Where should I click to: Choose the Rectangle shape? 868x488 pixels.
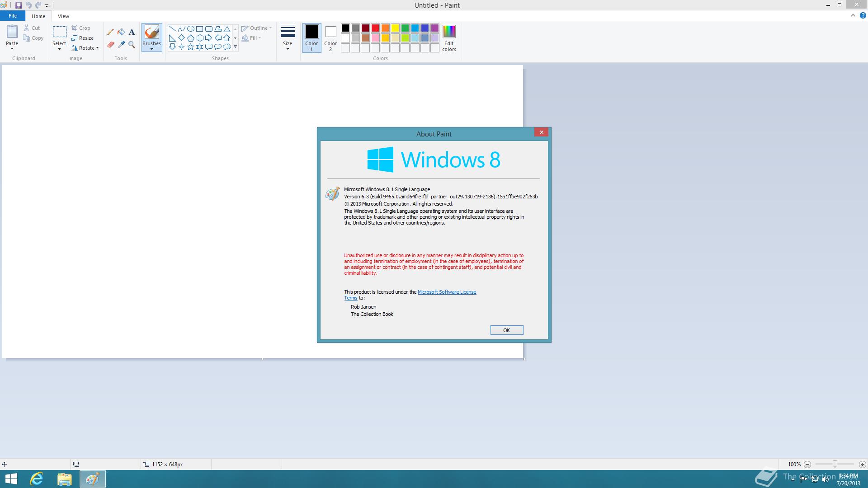(x=199, y=29)
